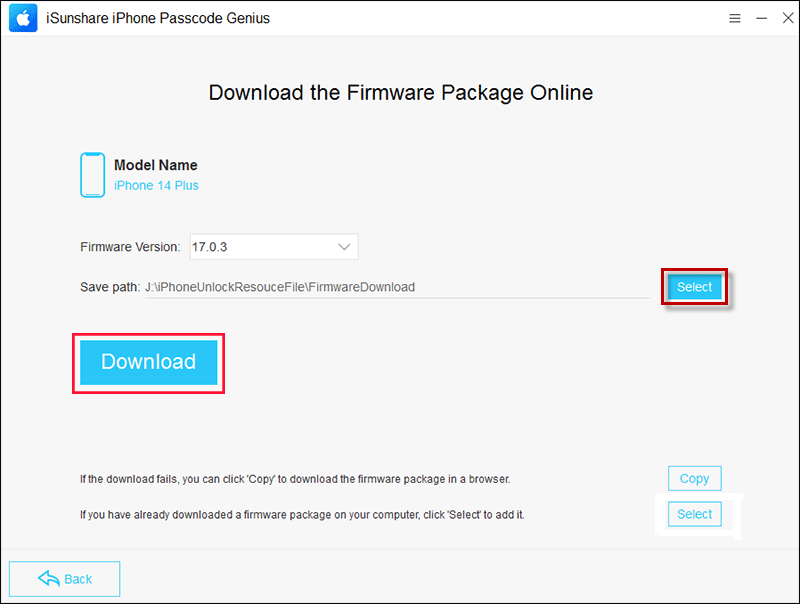Click the left arrow icon on Back

(48, 579)
